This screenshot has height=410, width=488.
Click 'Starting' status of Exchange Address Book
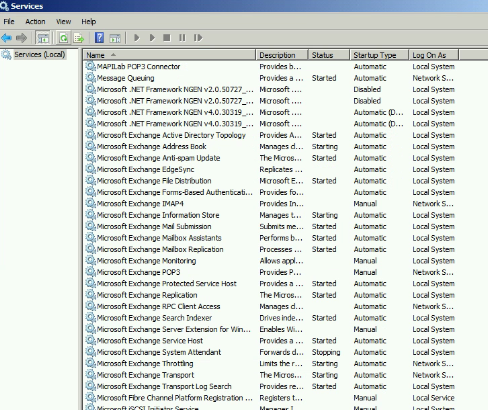pyautogui.click(x=325, y=146)
